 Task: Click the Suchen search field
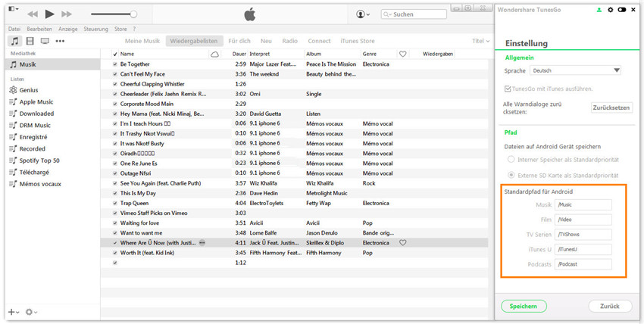(x=414, y=14)
